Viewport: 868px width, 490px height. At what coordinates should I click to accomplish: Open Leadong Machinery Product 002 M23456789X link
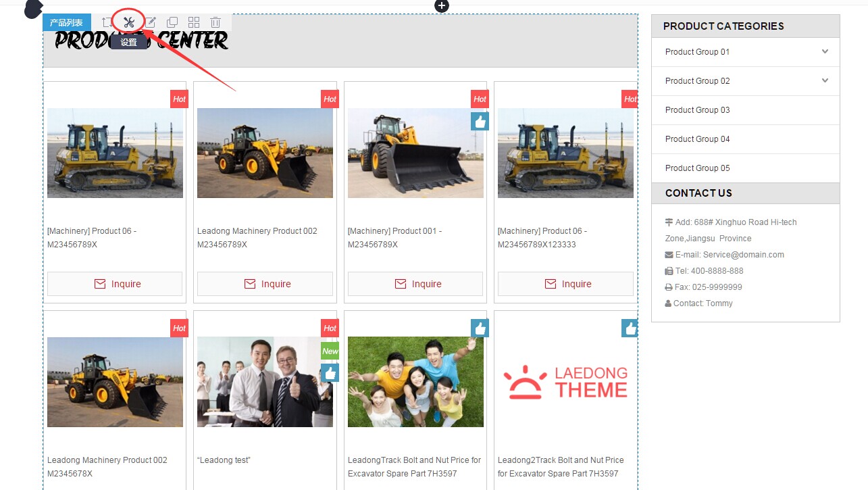coord(257,238)
